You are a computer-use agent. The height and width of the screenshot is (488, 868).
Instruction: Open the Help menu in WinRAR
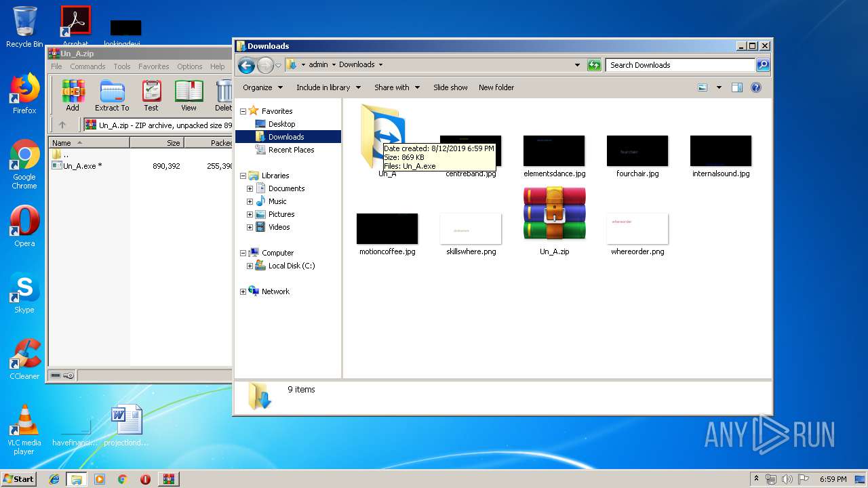click(x=217, y=66)
